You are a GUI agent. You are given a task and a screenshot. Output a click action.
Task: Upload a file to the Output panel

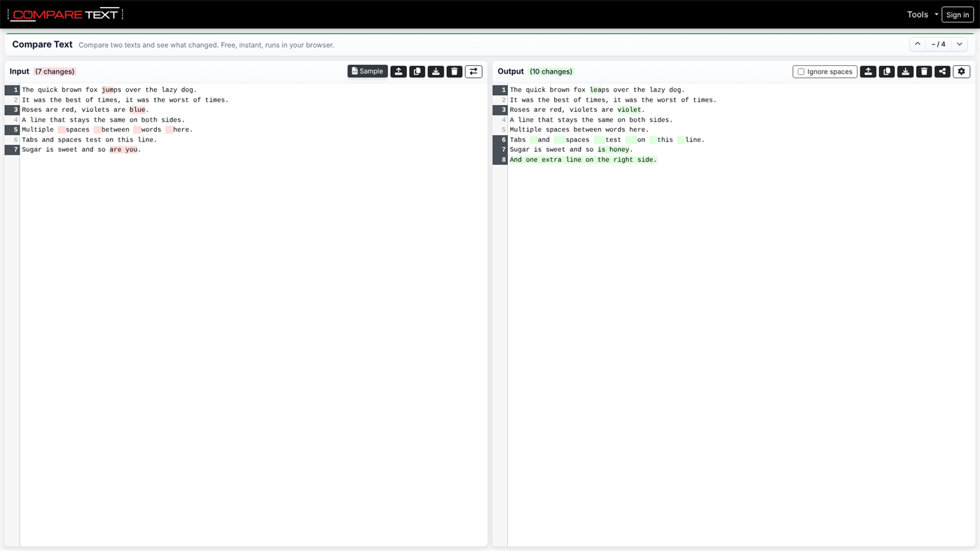click(x=868, y=71)
